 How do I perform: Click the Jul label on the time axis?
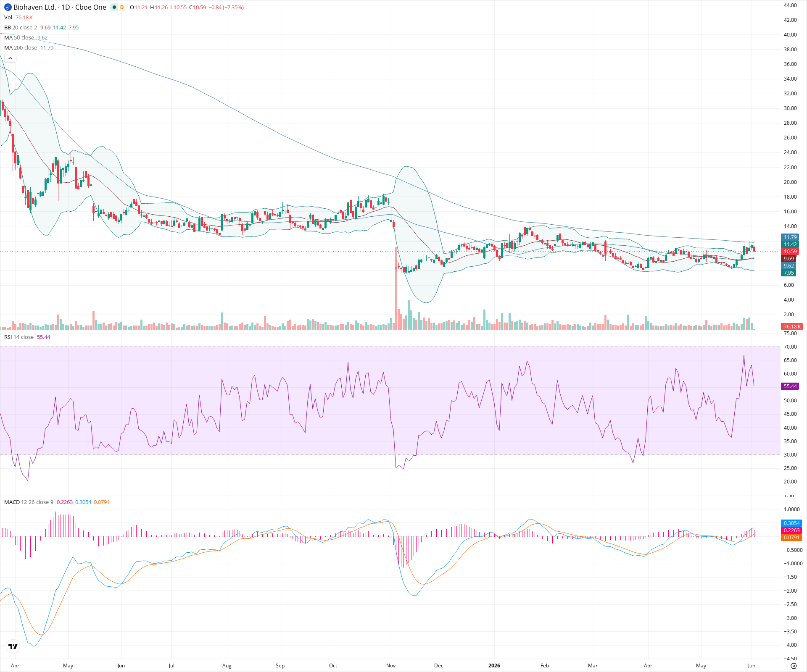pos(171,666)
